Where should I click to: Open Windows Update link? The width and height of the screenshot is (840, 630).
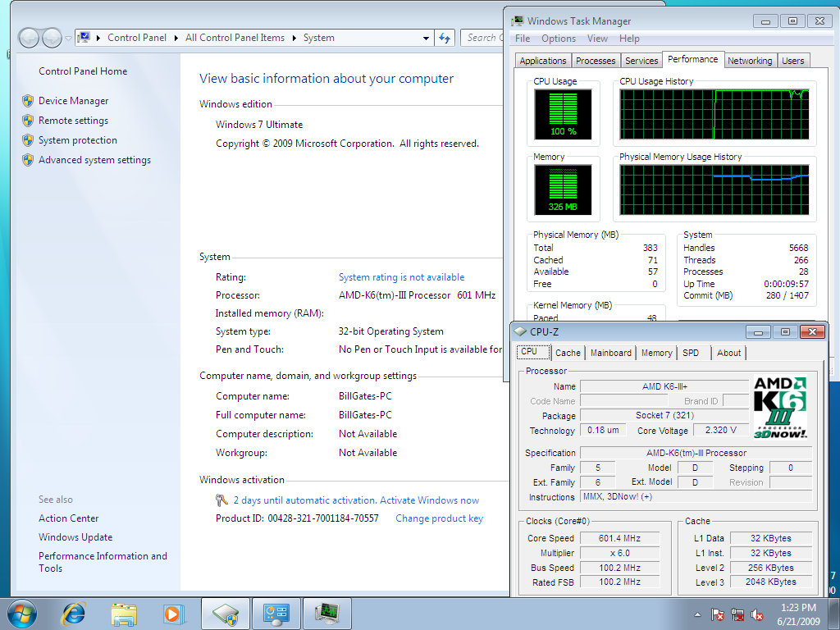[75, 537]
